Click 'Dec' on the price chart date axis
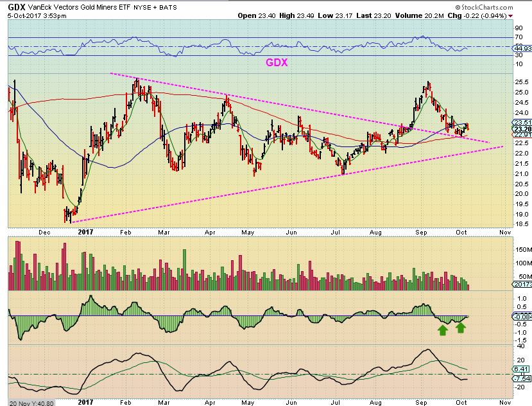 coord(44,233)
